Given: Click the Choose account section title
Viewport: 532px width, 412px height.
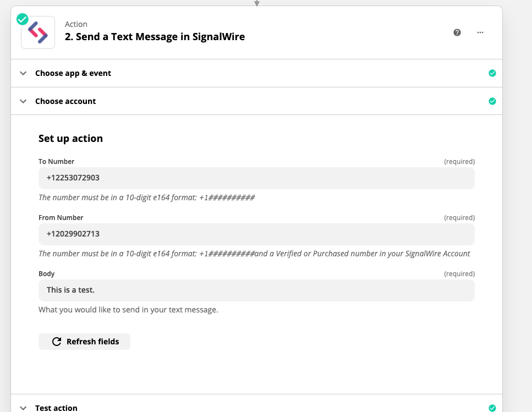Looking at the screenshot, I should pyautogui.click(x=65, y=101).
